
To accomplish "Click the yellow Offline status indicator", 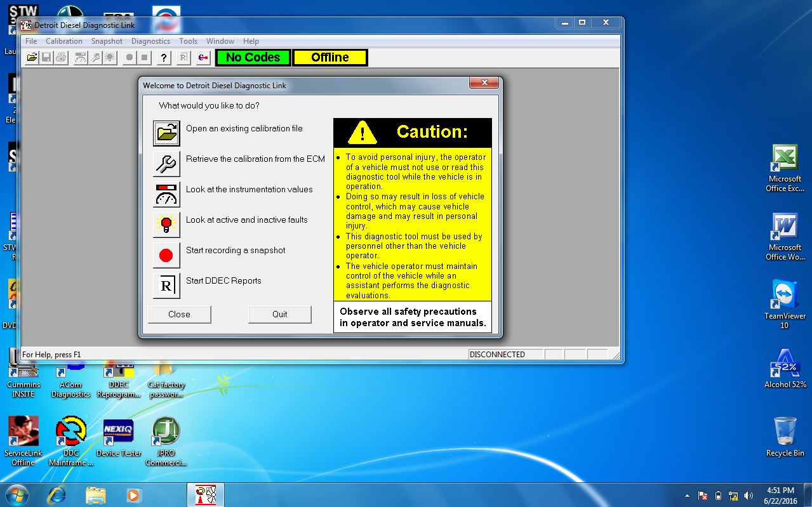I will pyautogui.click(x=329, y=57).
